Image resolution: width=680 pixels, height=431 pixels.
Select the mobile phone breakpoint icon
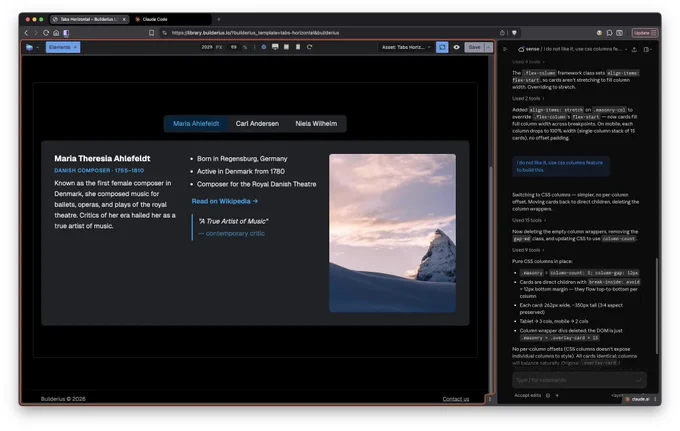pyautogui.click(x=298, y=47)
